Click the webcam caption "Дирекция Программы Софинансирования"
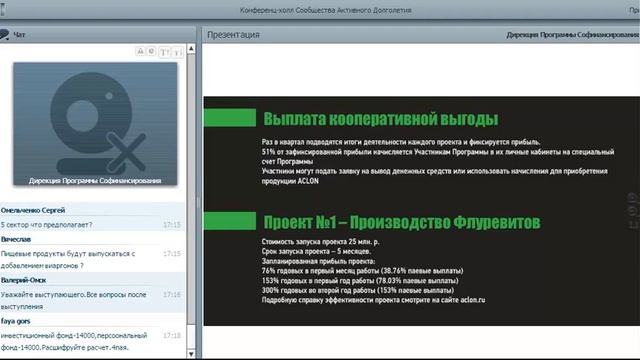Image resolution: width=640 pixels, height=360 pixels. pos(95,180)
